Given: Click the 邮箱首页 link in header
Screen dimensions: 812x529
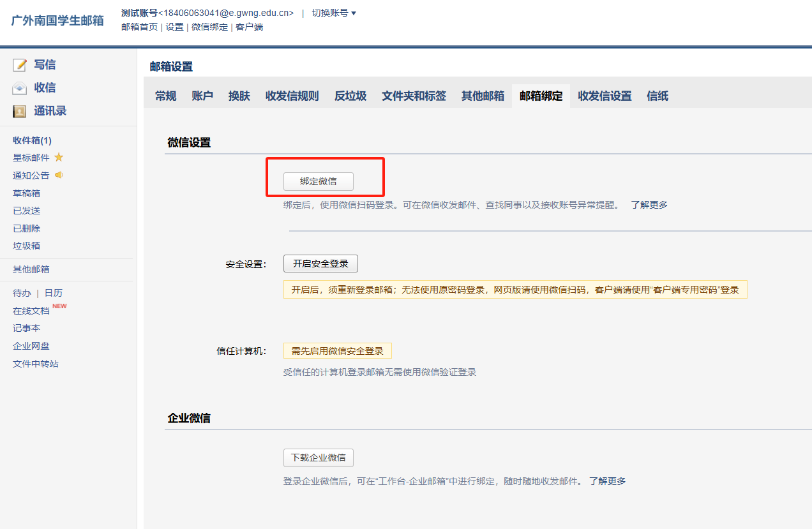Looking at the screenshot, I should (139, 27).
